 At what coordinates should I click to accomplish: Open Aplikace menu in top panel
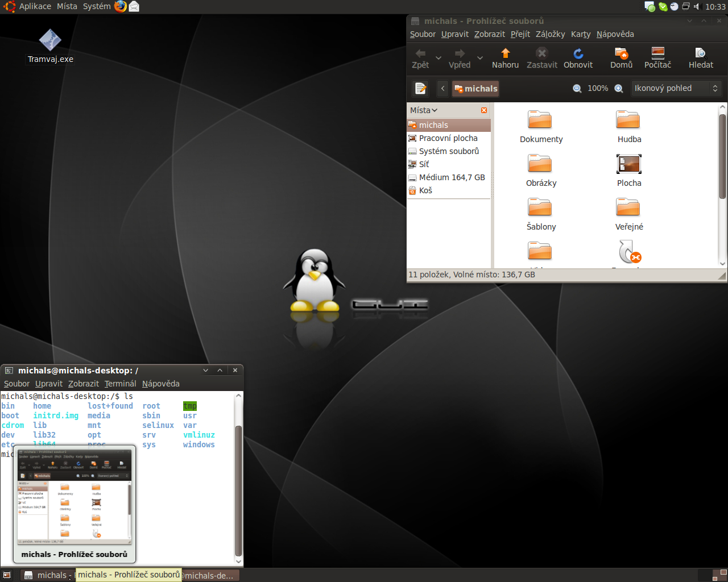point(35,6)
